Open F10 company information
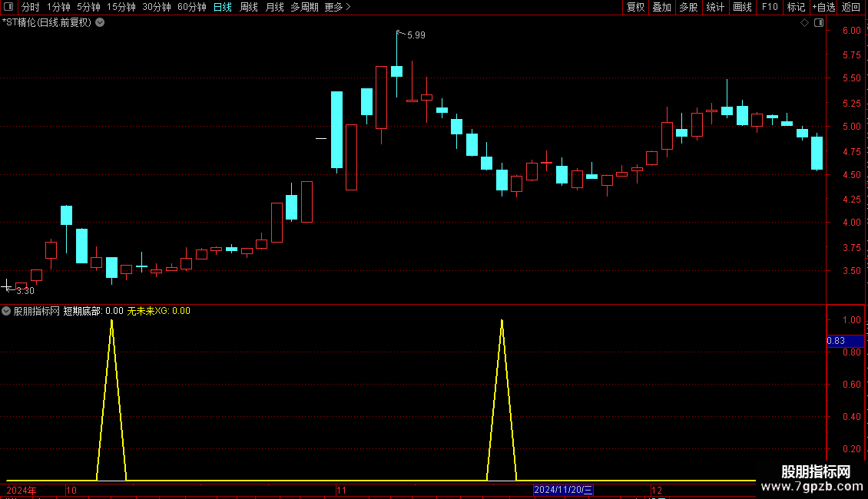The image size is (868, 499). (770, 7)
